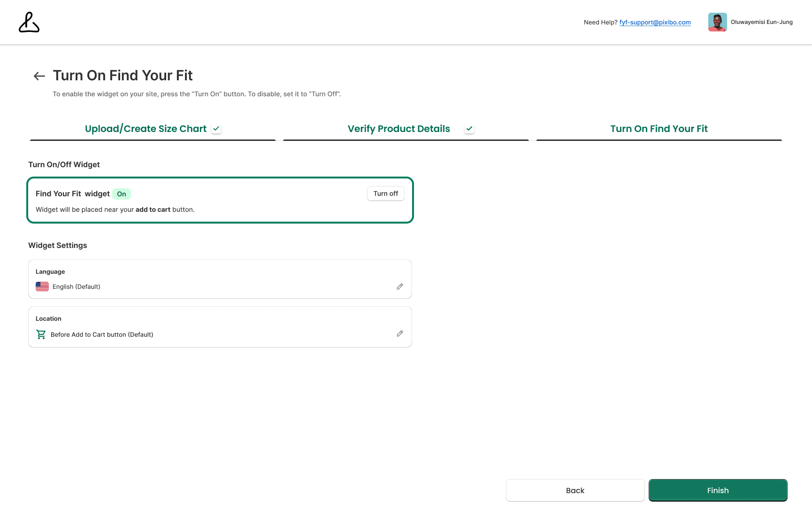This screenshot has width=812, height=526.
Task: Click the green On status badge
Action: click(x=122, y=194)
